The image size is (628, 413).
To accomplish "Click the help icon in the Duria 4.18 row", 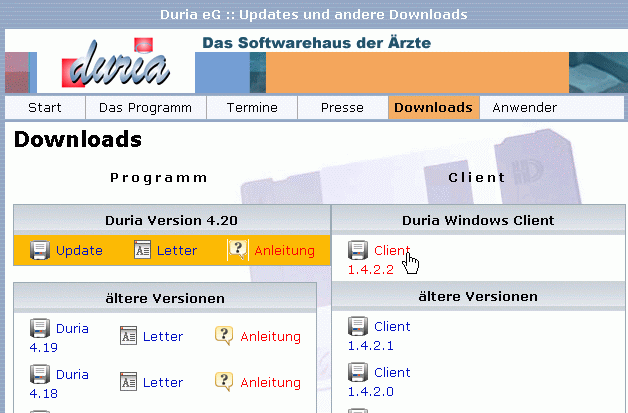I will (x=224, y=382).
